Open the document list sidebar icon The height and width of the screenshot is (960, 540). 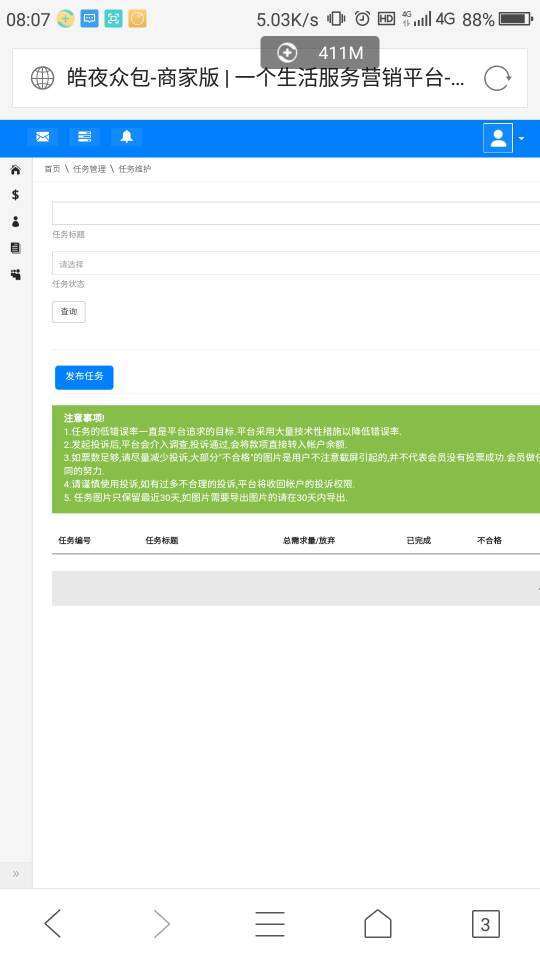pos(15,248)
